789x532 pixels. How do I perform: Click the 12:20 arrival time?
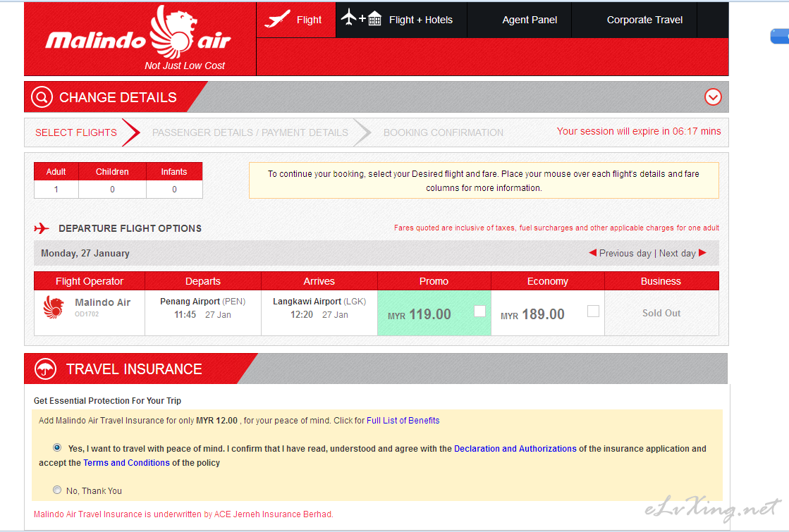coord(301,315)
